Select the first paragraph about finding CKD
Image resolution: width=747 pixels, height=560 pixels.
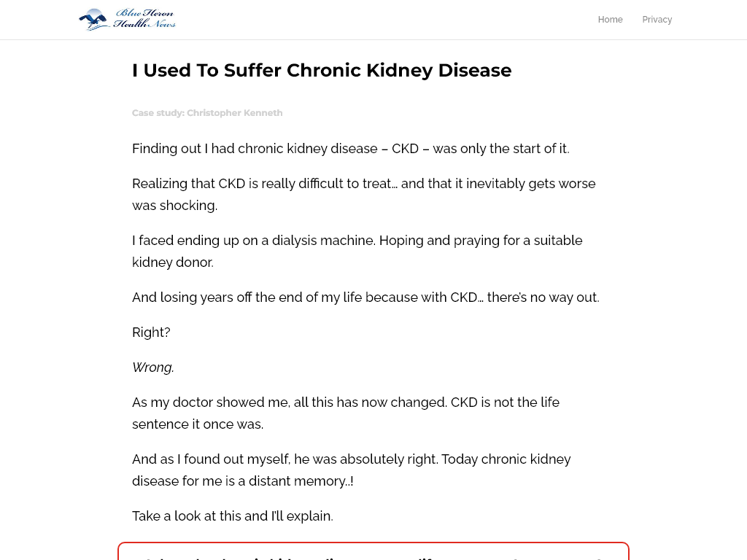[350, 148]
